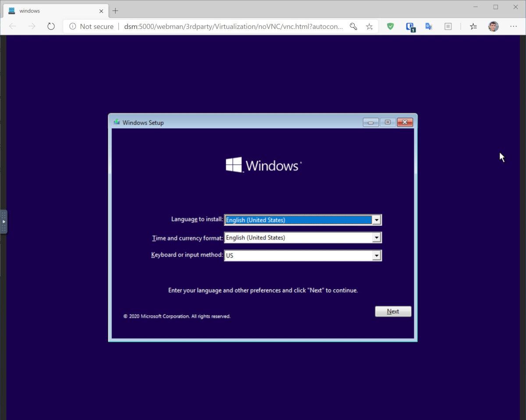Open the Favorites list icon
The height and width of the screenshot is (420, 526).
coord(473,26)
